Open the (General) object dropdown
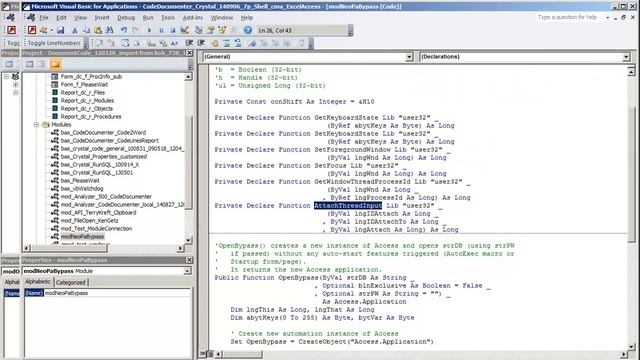 point(409,57)
